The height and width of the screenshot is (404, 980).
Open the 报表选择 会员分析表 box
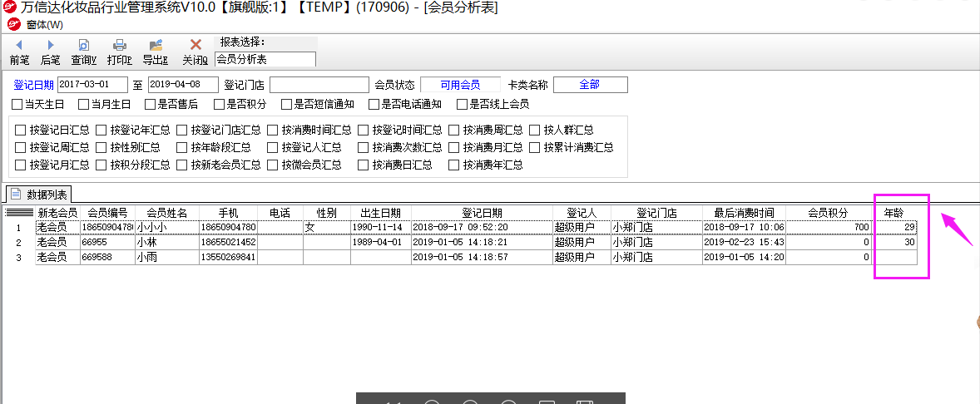tap(265, 59)
